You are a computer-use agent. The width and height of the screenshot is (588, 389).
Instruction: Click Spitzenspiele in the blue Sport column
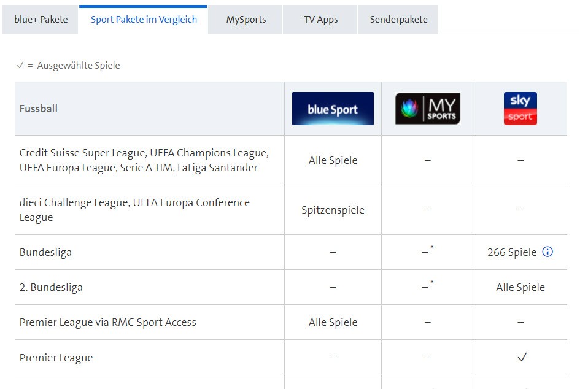point(333,210)
